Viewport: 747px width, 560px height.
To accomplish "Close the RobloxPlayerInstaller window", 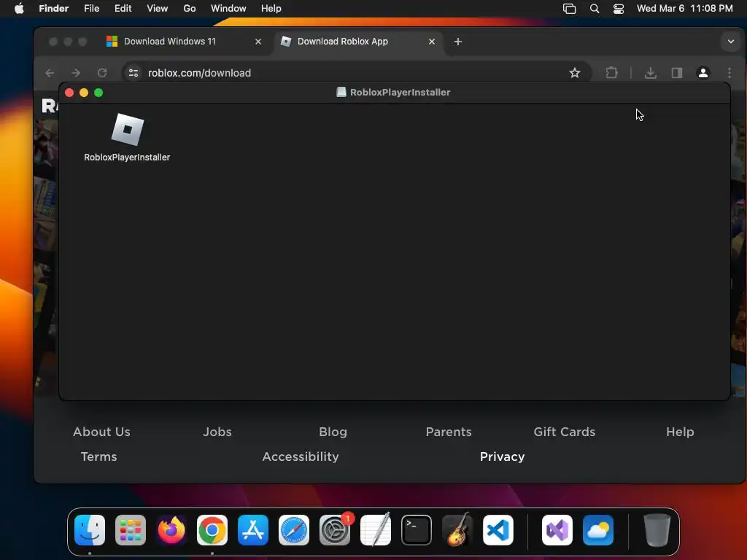I will pos(69,93).
